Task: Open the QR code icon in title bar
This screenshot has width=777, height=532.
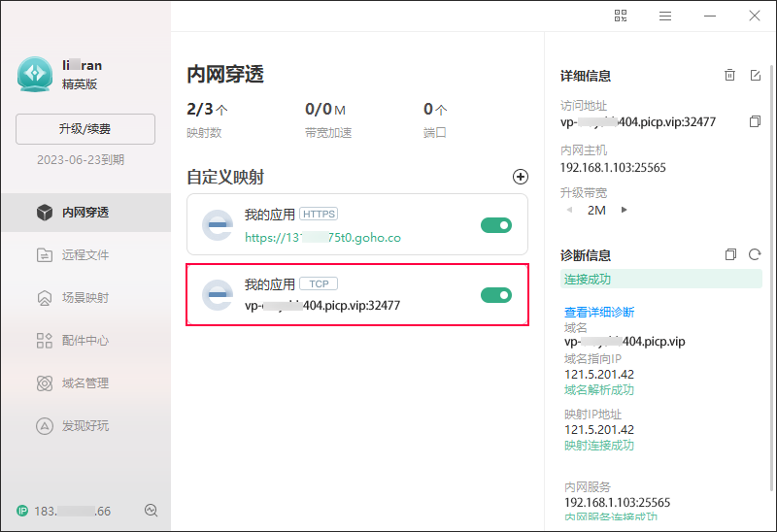Action: click(x=621, y=16)
